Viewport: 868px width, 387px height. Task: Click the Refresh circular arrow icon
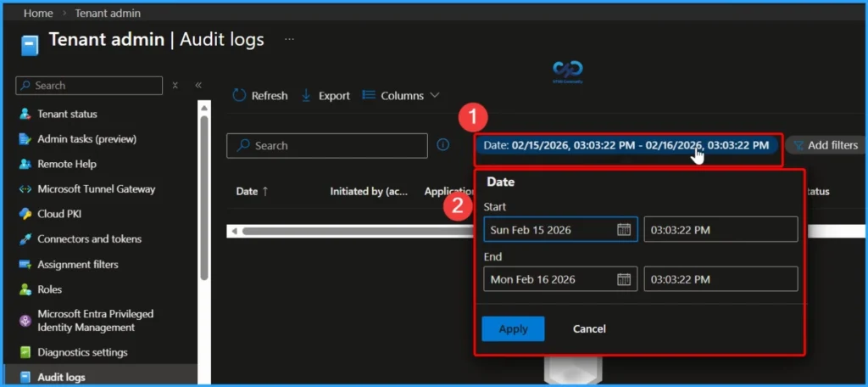point(238,95)
